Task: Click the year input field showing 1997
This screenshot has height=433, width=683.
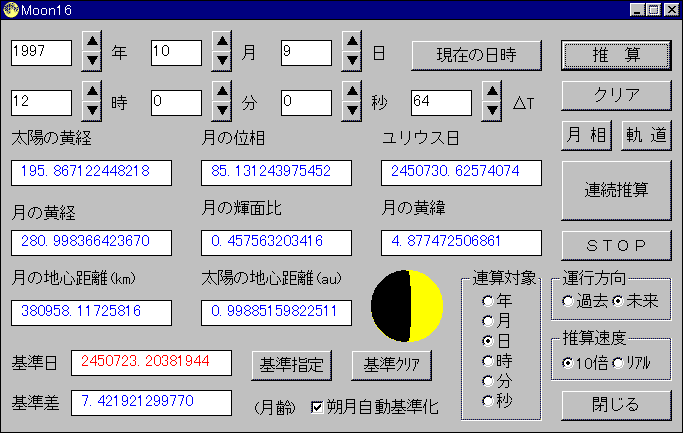Action: [41, 52]
